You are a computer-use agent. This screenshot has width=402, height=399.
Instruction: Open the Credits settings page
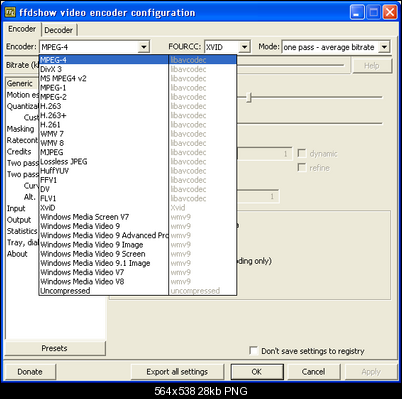click(19, 152)
